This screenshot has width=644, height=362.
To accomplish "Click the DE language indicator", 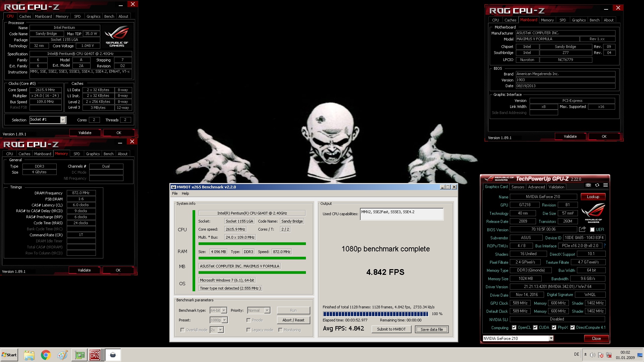I will click(577, 354).
